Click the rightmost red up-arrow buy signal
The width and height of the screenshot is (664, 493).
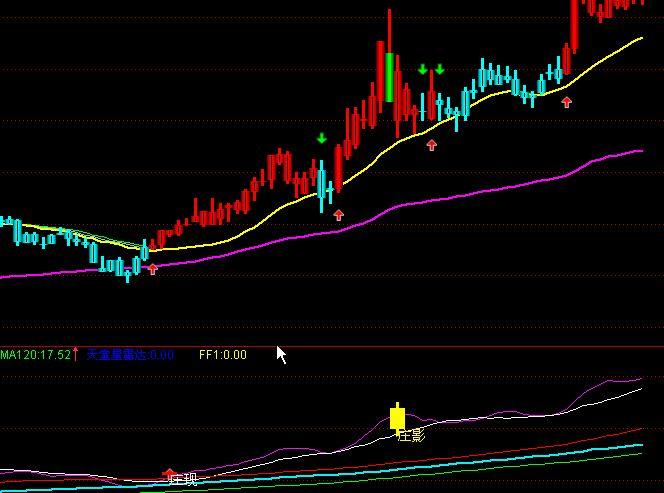567,101
